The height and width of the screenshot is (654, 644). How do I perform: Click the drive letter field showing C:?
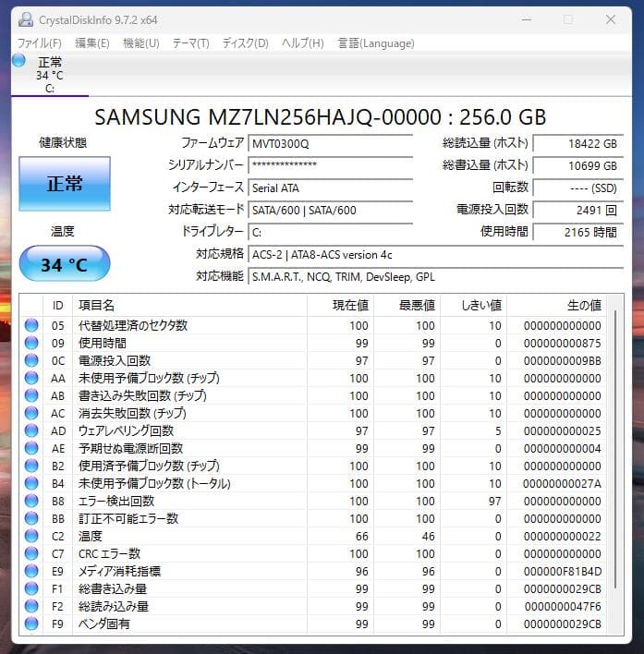331,232
